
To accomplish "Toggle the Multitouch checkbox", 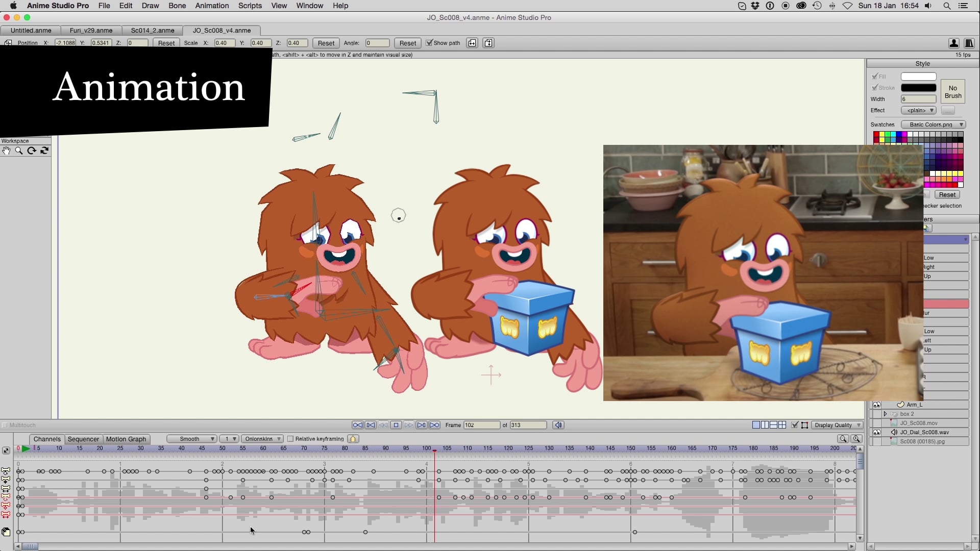I will point(5,425).
